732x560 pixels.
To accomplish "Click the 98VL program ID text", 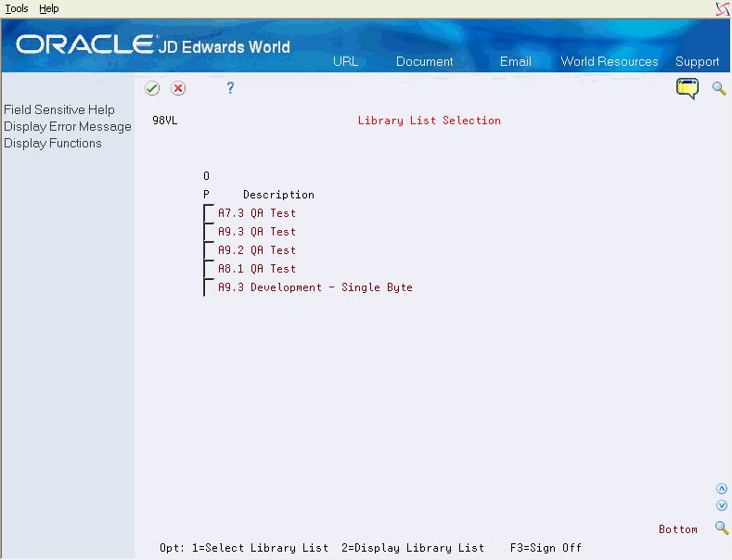I will [165, 121].
